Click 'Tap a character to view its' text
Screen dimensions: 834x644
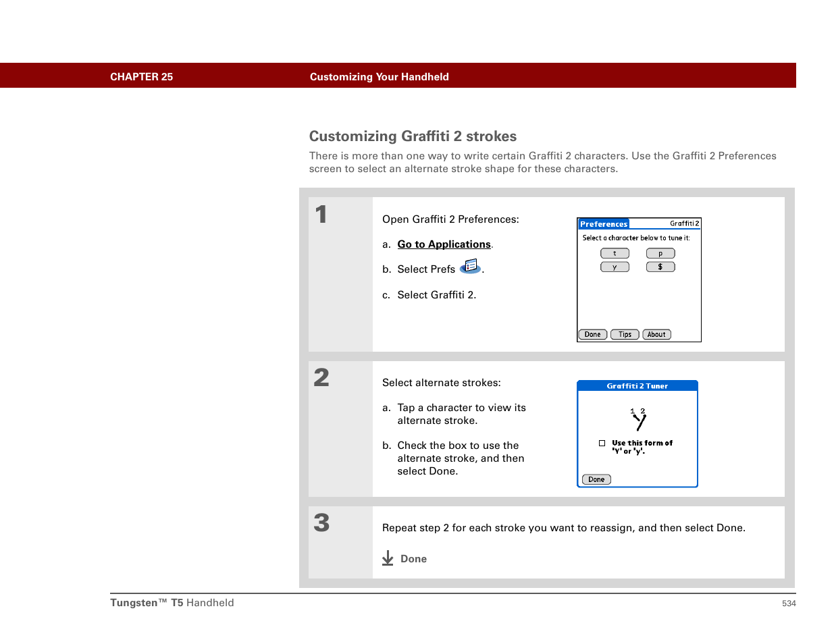pyautogui.click(x=461, y=408)
